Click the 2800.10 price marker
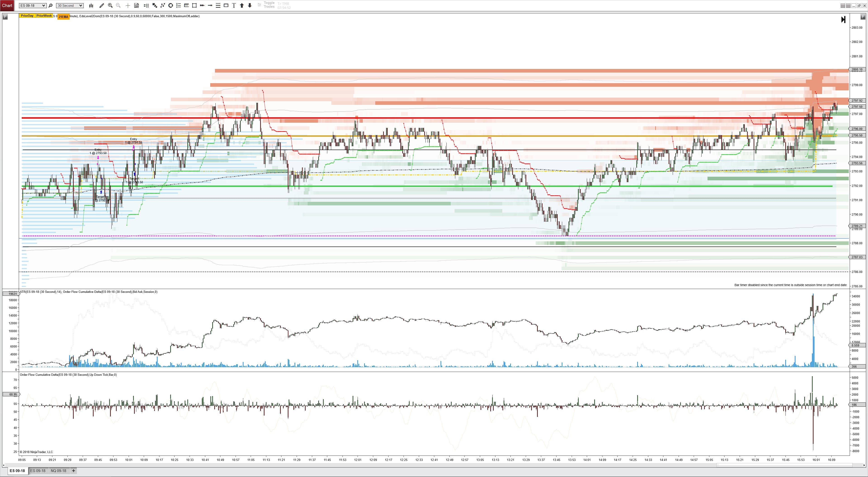The height and width of the screenshot is (477, 868). click(857, 69)
